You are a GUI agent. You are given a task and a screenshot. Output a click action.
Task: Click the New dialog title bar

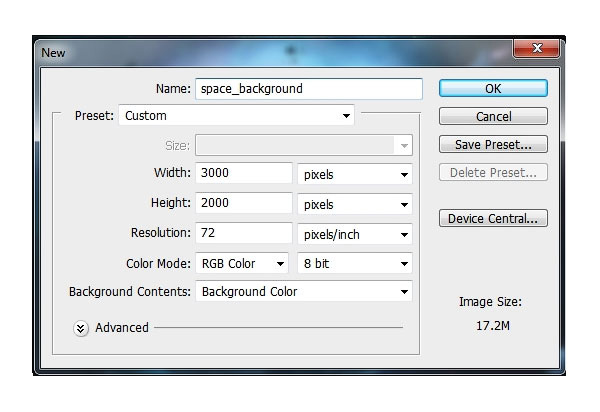pyautogui.click(x=270, y=51)
